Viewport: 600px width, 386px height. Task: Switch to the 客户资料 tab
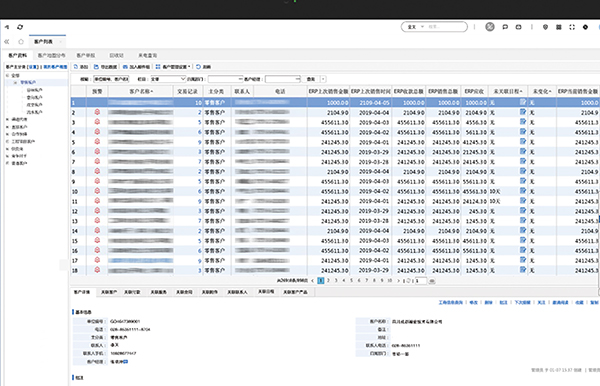click(x=18, y=55)
